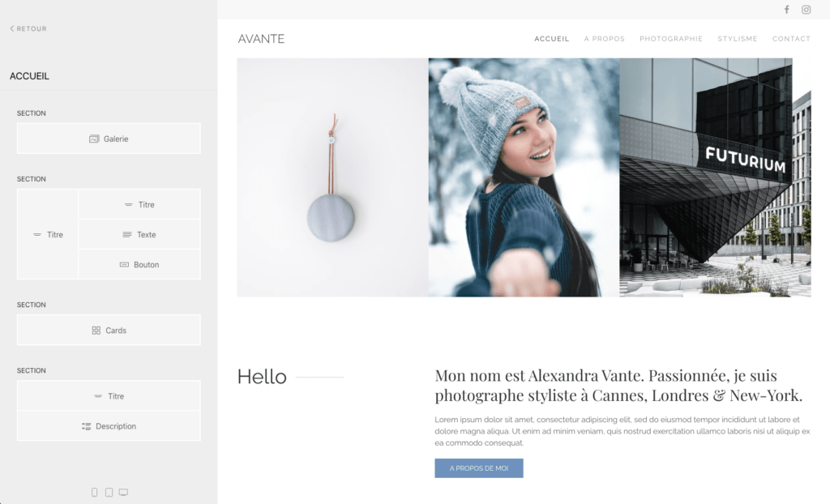830x504 pixels.
Task: Open the Facebook icon in top bar
Action: pyautogui.click(x=786, y=10)
